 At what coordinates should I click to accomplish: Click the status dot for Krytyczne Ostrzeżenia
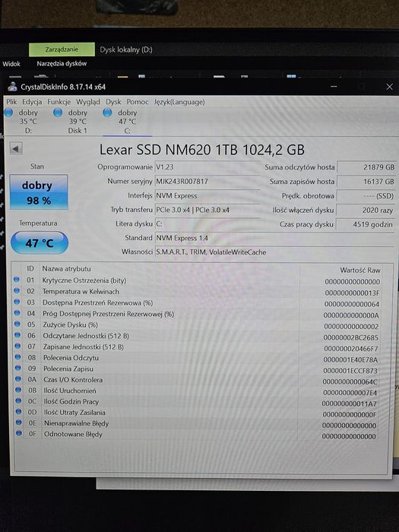pyautogui.click(x=16, y=280)
